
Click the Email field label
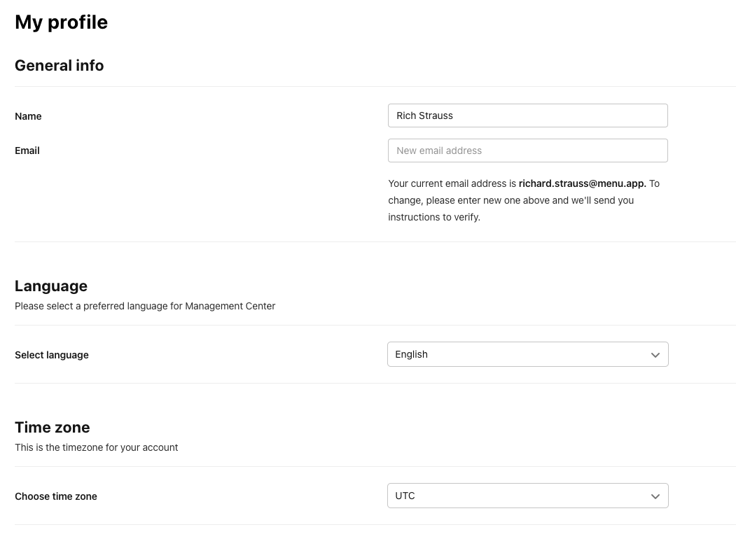[x=27, y=150]
